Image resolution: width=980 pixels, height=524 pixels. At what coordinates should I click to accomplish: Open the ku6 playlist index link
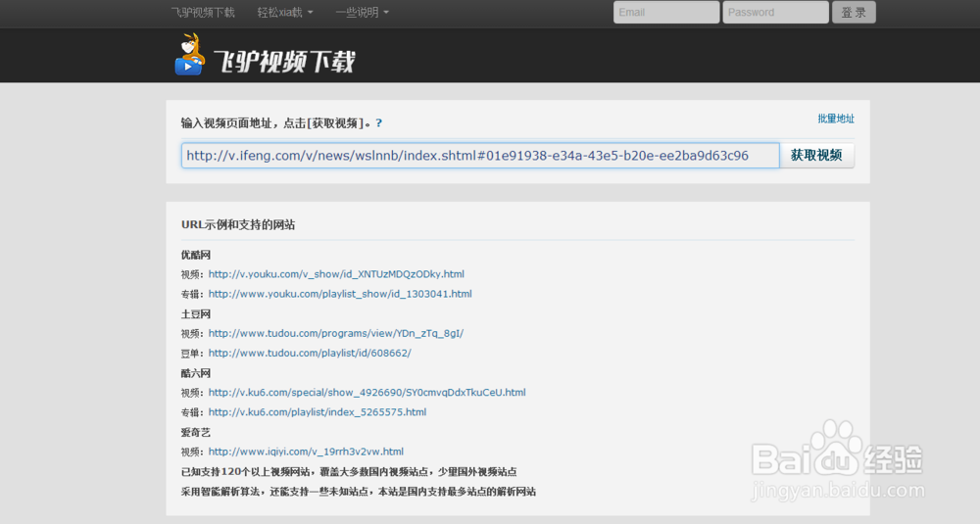(318, 412)
